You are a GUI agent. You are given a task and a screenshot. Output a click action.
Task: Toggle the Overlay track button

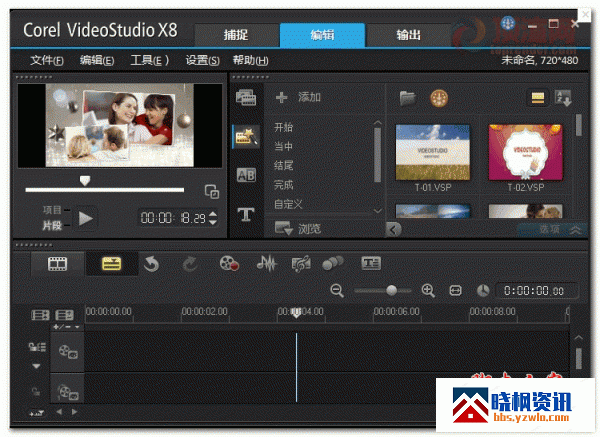pyautogui.click(x=68, y=392)
